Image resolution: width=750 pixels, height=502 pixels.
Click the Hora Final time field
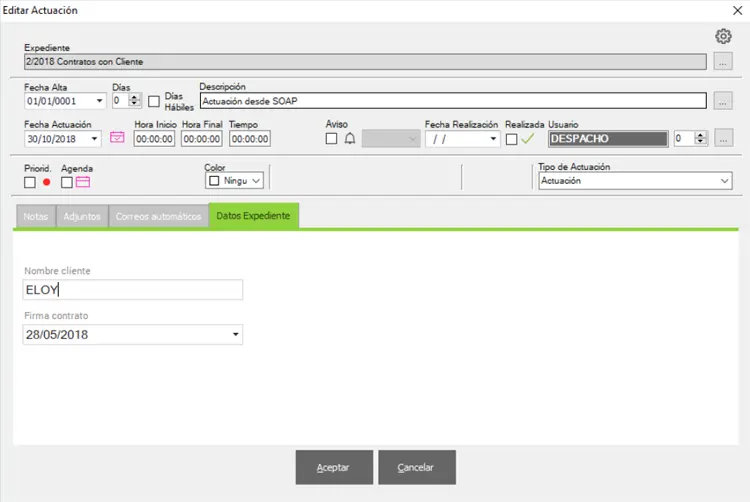pyautogui.click(x=201, y=139)
